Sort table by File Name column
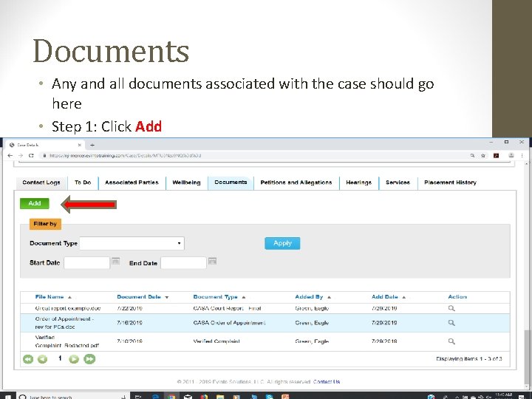Image resolution: width=532 pixels, height=399 pixels. pyautogui.click(x=50, y=297)
